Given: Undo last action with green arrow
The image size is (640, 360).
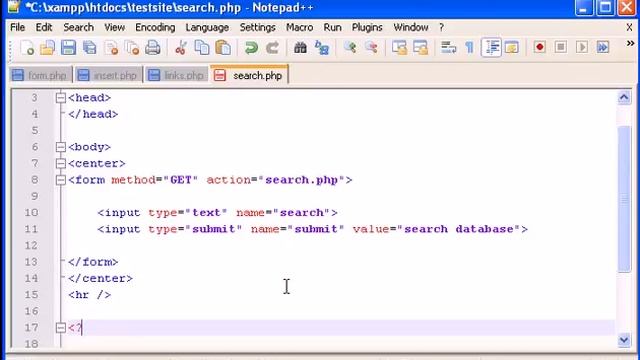Looking at the screenshot, I should [x=251, y=48].
